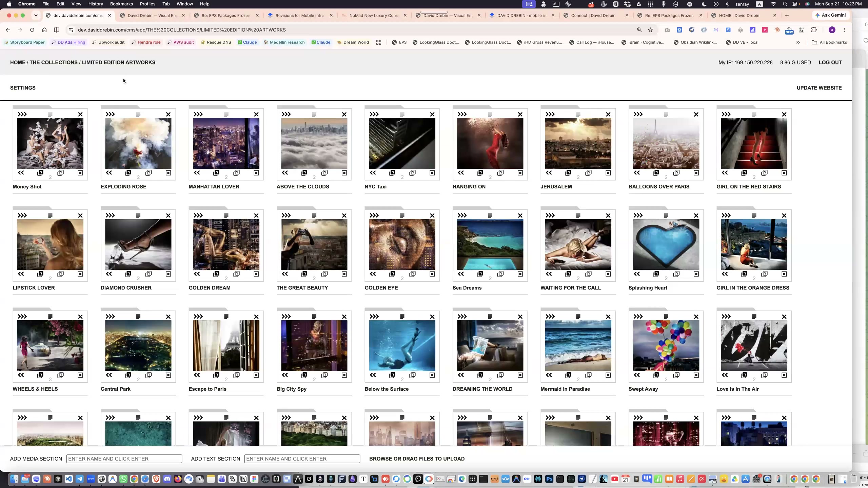Image resolution: width=868 pixels, height=488 pixels.
Task: Open the text lines icon on GIRL ON THE RED STAIRS
Action: click(754, 114)
